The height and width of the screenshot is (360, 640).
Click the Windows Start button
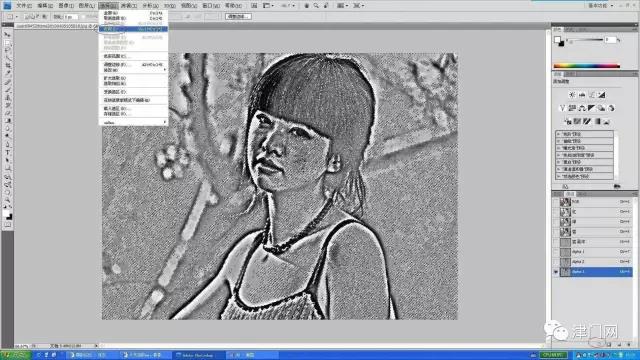(x=15, y=355)
